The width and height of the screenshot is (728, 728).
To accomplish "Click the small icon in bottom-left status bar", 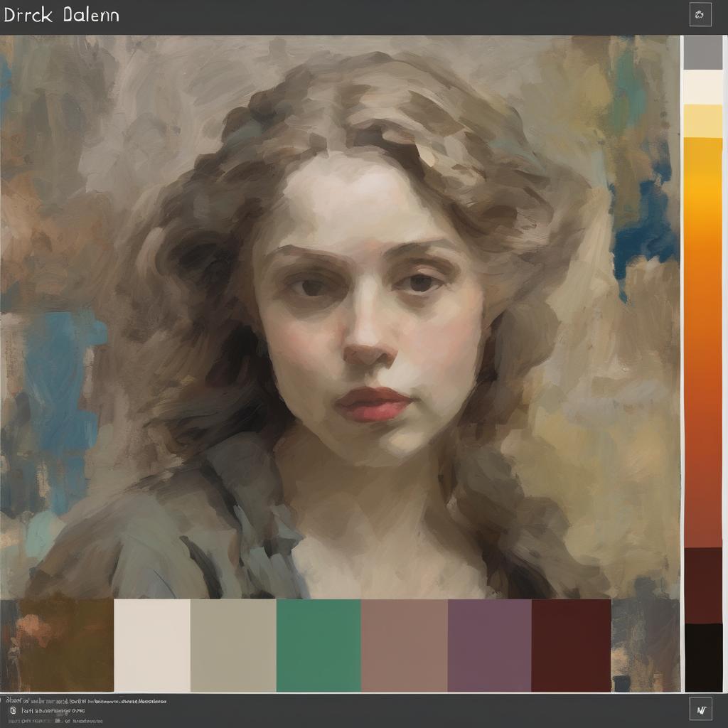I will pos(12,710).
